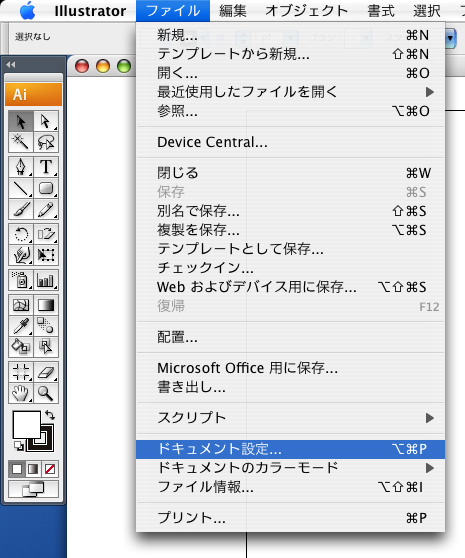This screenshot has height=558, width=465.
Task: Click the swap fill and stroke arrows
Action: [50, 415]
